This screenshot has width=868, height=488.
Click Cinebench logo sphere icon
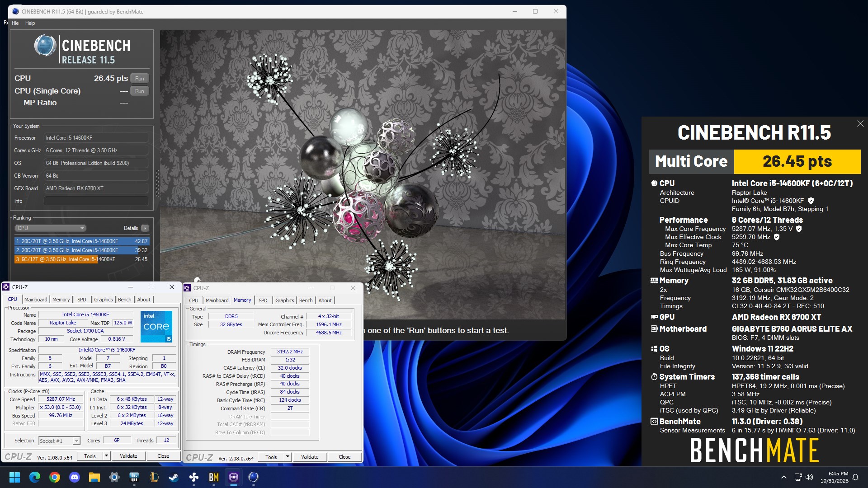click(45, 46)
